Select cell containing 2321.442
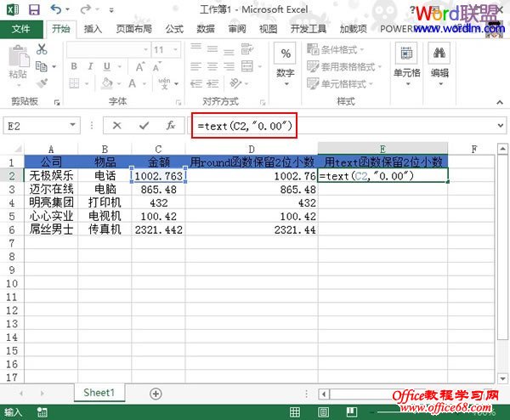Screen dimensions: 510x420 (158, 230)
